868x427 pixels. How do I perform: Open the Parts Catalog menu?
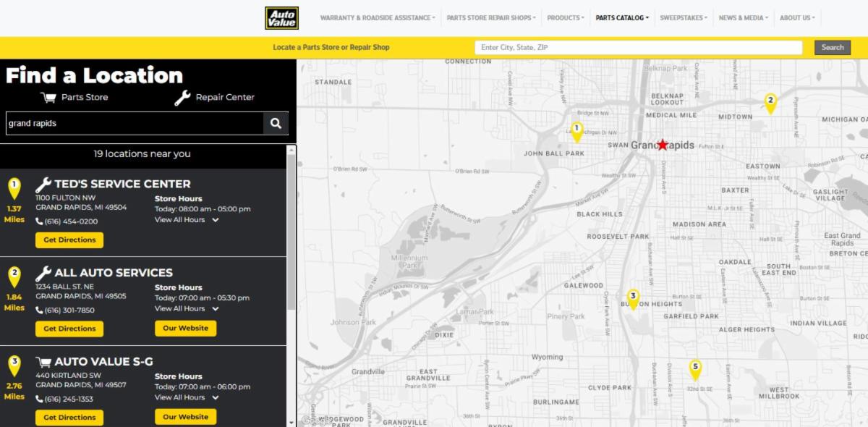(622, 18)
